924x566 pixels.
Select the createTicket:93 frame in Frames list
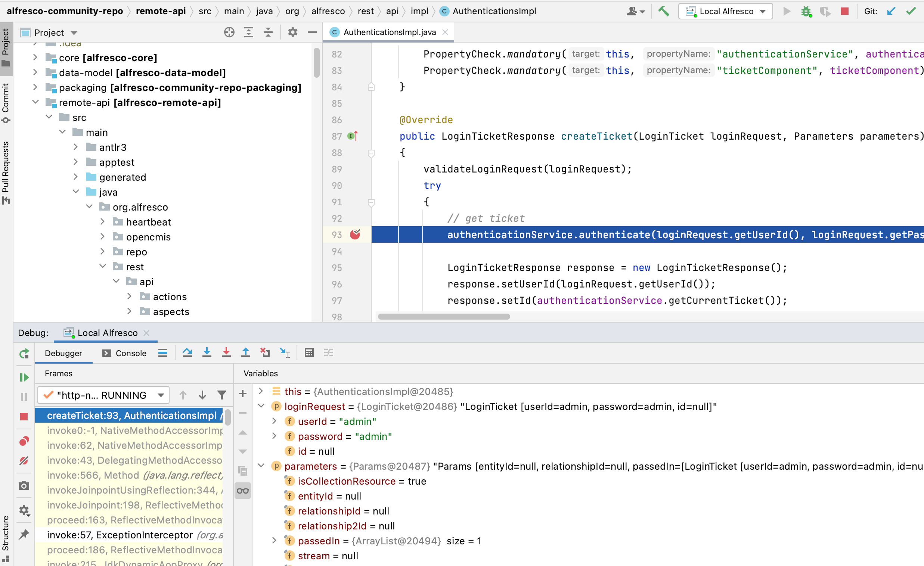click(x=131, y=415)
